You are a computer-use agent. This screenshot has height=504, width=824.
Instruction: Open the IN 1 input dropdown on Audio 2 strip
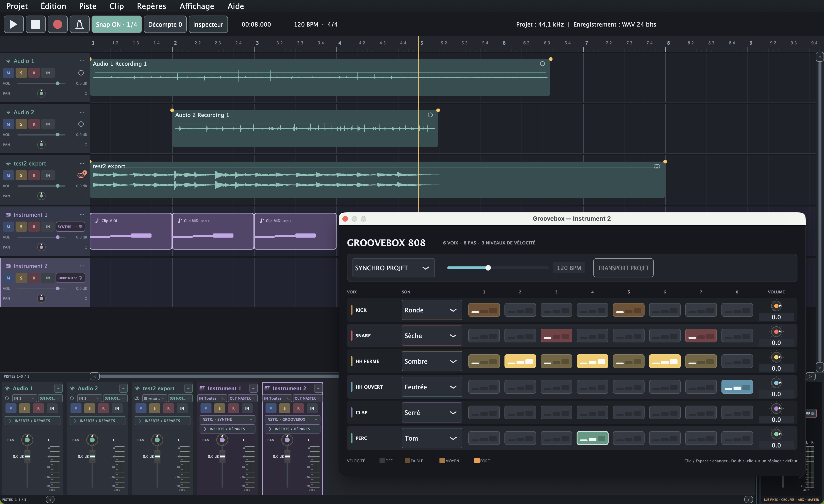click(89, 398)
